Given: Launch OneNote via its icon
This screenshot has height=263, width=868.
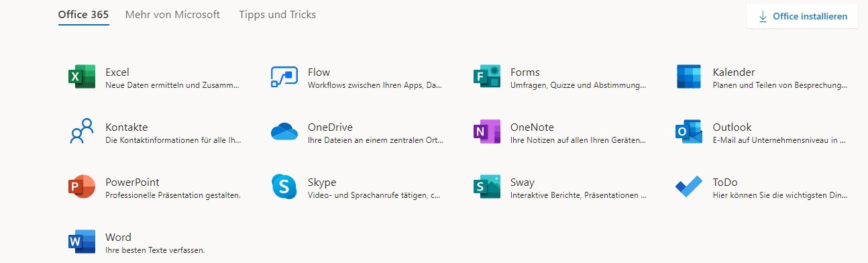Looking at the screenshot, I should point(487,132).
